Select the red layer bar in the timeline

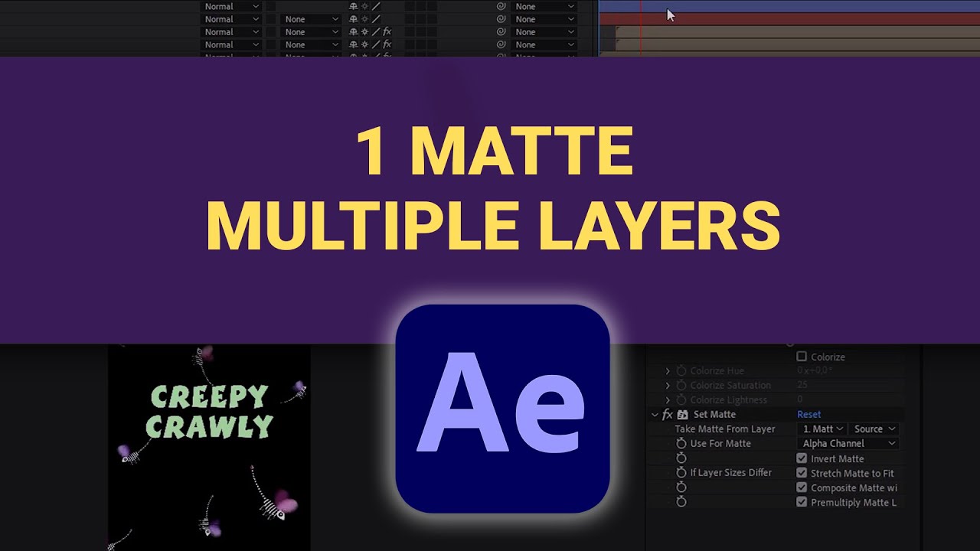point(789,19)
